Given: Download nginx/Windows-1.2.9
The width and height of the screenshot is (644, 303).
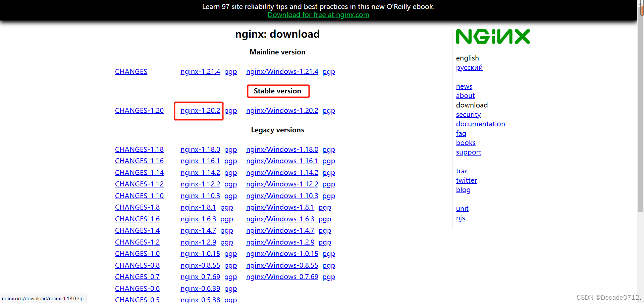Looking at the screenshot, I should pos(280,242).
